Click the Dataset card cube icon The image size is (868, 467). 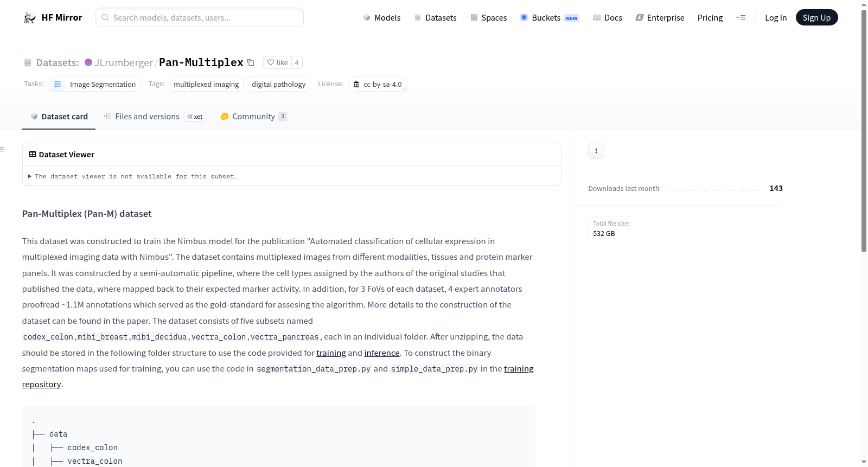[x=34, y=117]
